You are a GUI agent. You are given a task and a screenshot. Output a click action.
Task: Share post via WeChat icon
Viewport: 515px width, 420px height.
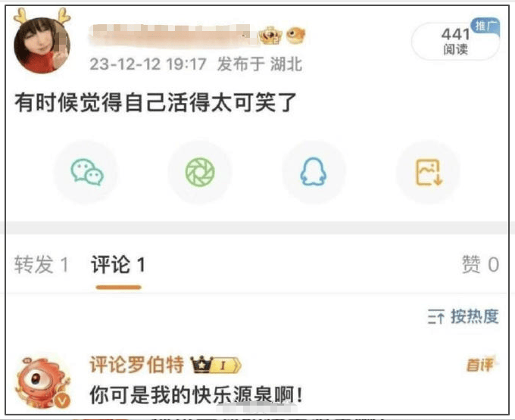tap(87, 173)
